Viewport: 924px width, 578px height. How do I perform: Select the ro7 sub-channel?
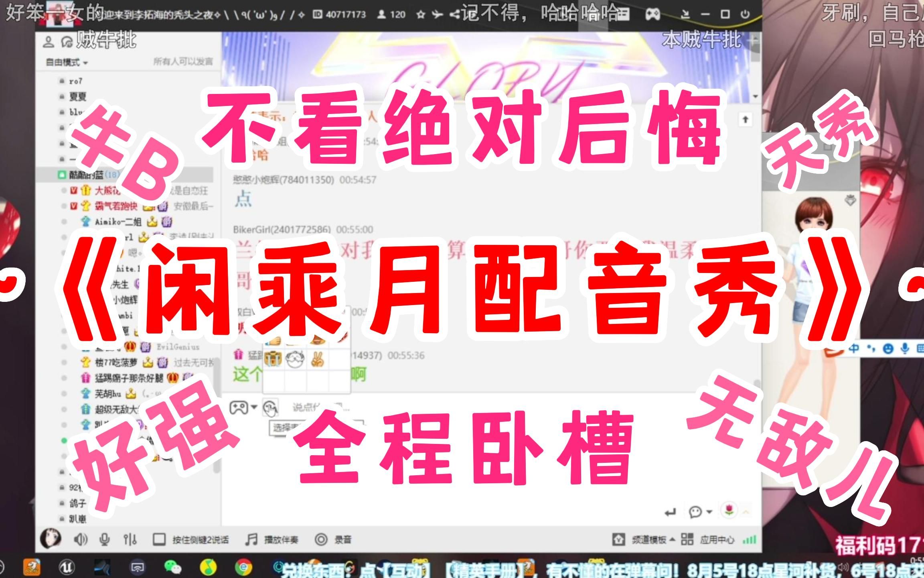click(76, 81)
